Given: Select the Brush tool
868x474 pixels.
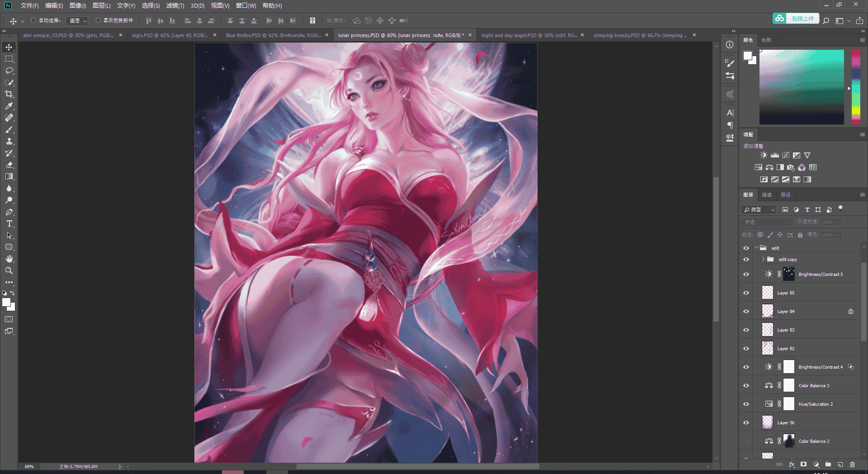Looking at the screenshot, I should point(9,129).
